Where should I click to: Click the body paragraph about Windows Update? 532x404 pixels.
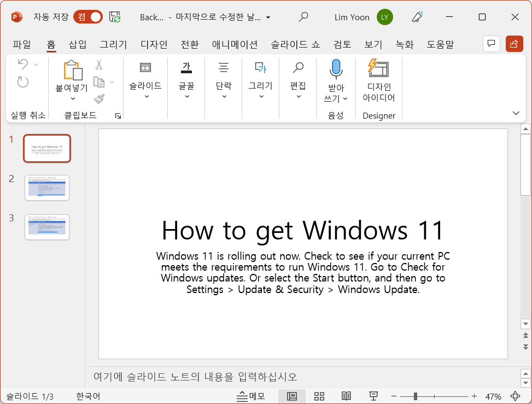(x=303, y=273)
